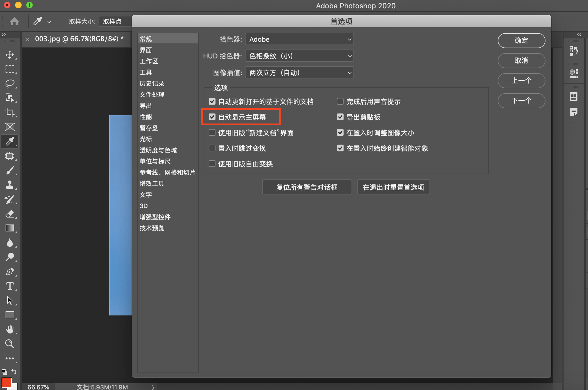Select 历史记录 preferences category
The width and height of the screenshot is (588, 390).
pos(168,83)
